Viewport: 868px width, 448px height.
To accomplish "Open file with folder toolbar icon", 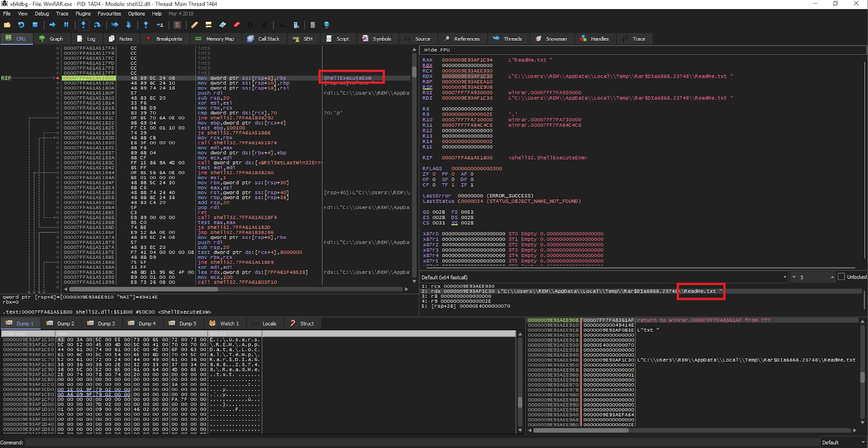I will (x=7, y=25).
